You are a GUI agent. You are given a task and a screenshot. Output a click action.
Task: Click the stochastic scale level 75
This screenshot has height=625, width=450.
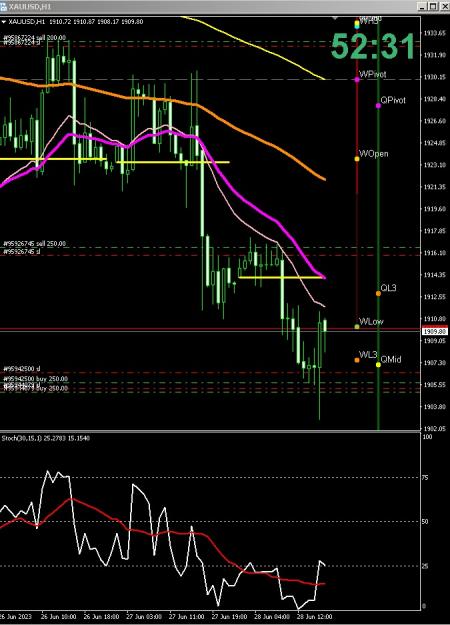click(x=425, y=478)
